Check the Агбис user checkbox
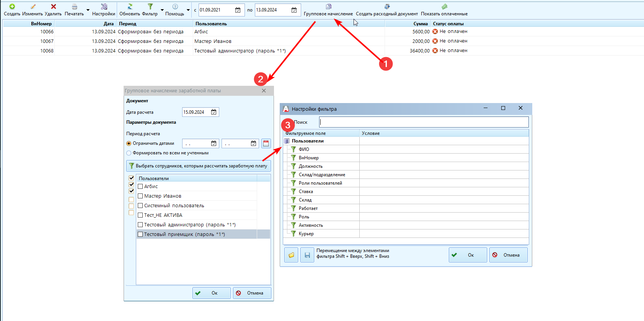 pos(140,187)
